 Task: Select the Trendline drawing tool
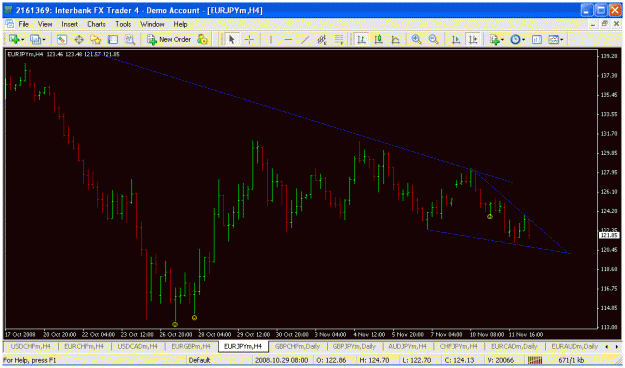pos(305,39)
